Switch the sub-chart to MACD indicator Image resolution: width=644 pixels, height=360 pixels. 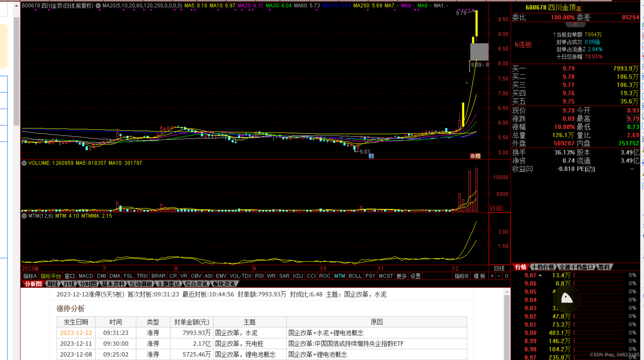(86, 276)
